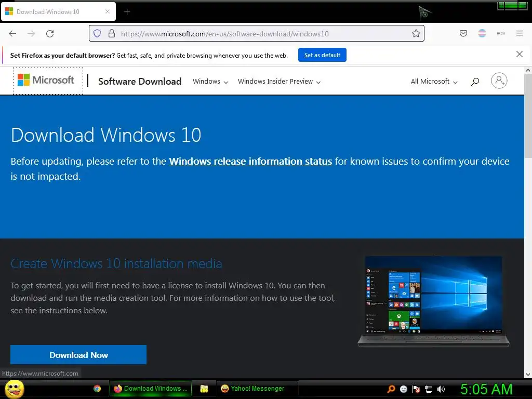Open the Firefox hamburger menu

pos(520,33)
